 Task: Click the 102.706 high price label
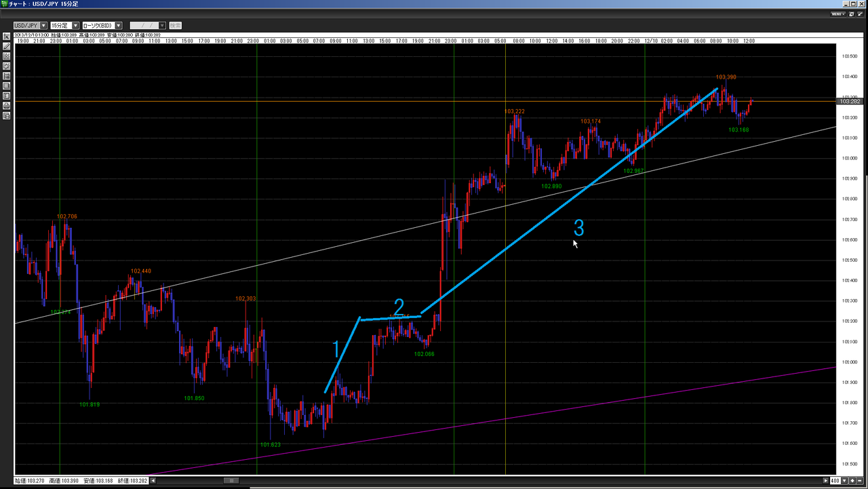click(x=67, y=216)
